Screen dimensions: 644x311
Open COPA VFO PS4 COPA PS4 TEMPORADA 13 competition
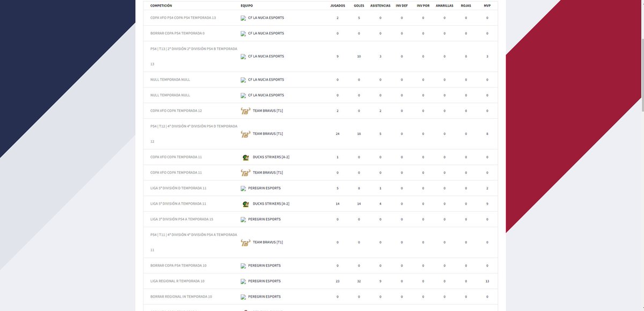(x=183, y=18)
